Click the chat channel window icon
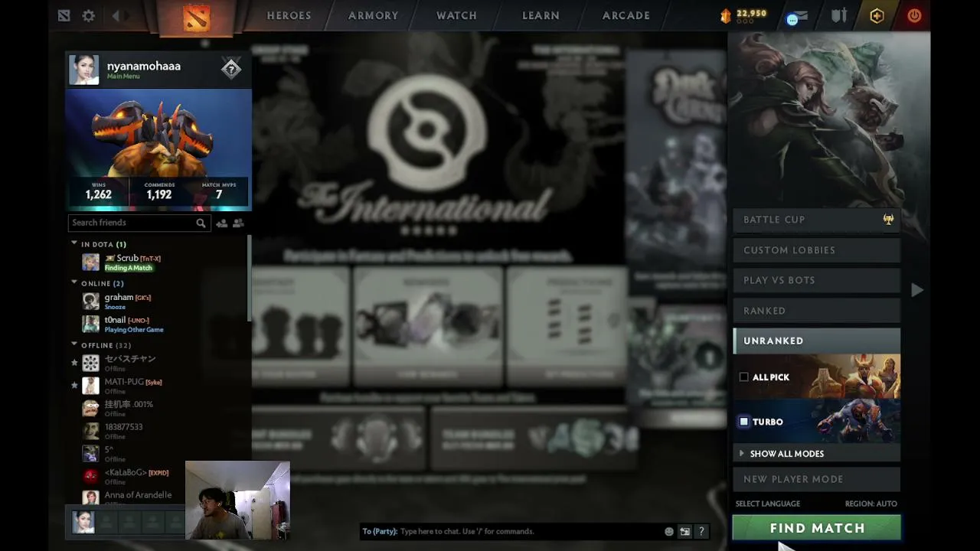Image resolution: width=980 pixels, height=551 pixels. click(x=685, y=531)
